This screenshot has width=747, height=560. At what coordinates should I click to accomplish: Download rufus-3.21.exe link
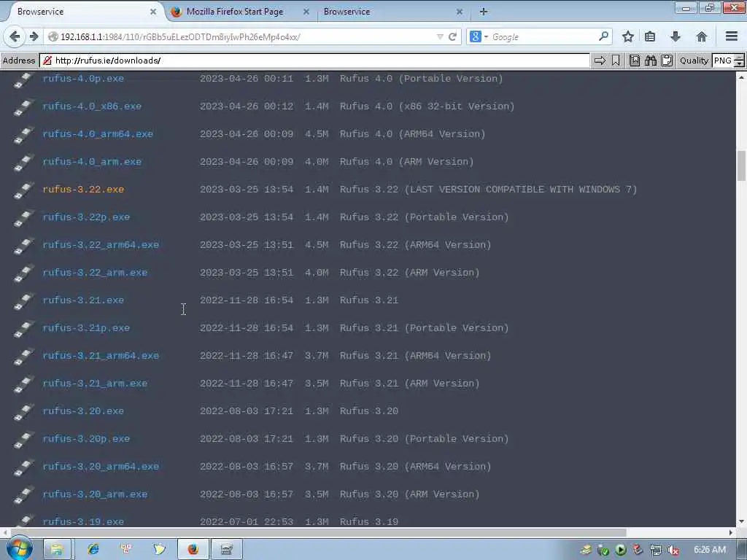(83, 300)
